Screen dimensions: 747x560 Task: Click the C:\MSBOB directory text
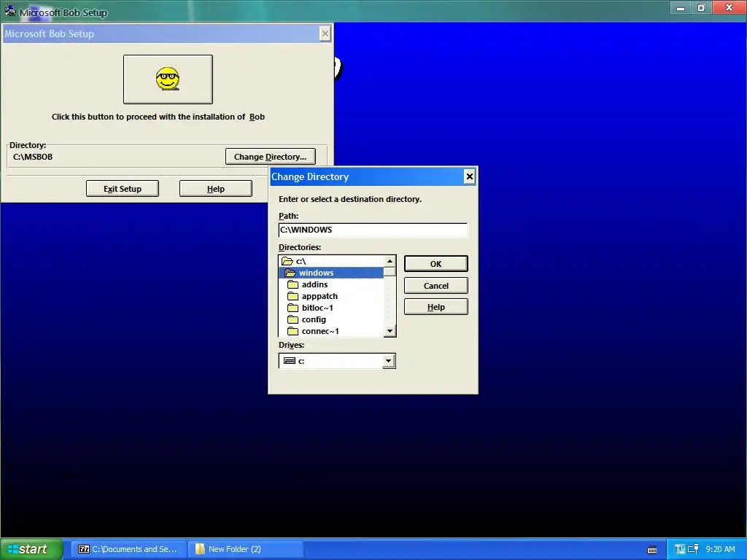point(33,157)
